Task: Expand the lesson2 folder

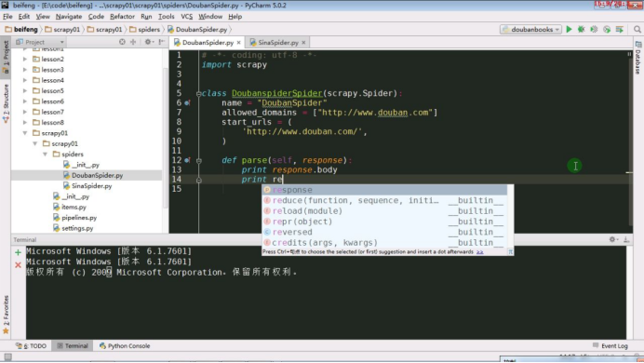Action: point(25,60)
